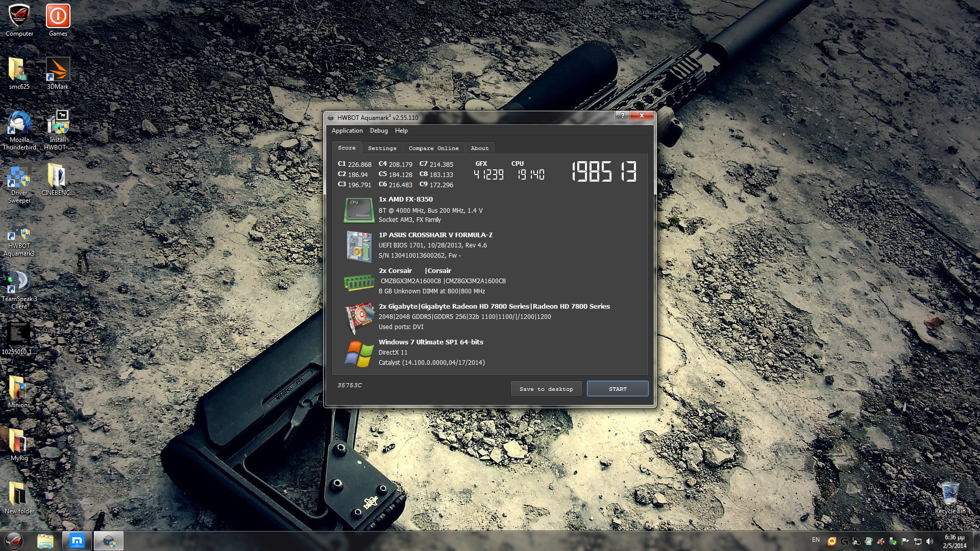
Task: Click the Show desktop strip
Action: 976,541
